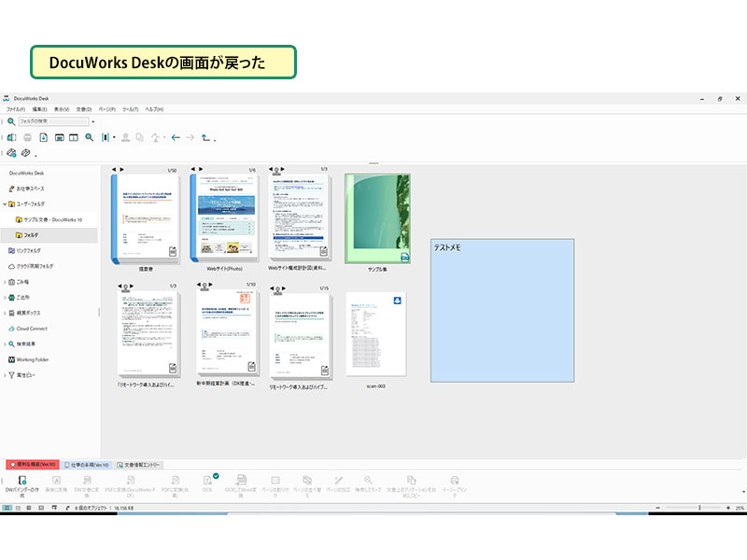Open dropdown arrow next to the teal bracket icon

[x=114, y=137]
